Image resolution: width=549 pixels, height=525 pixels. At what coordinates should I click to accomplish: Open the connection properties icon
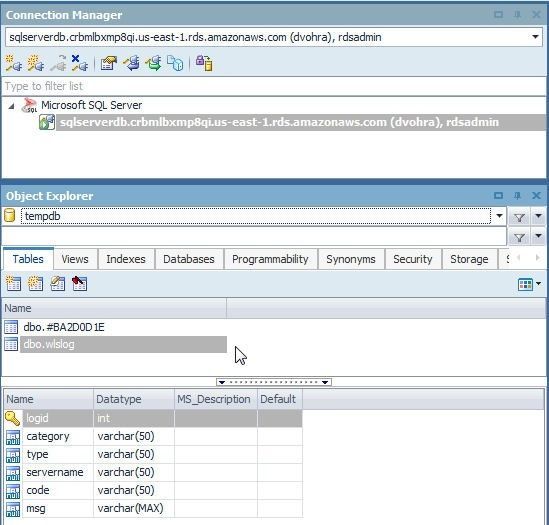(x=109, y=63)
